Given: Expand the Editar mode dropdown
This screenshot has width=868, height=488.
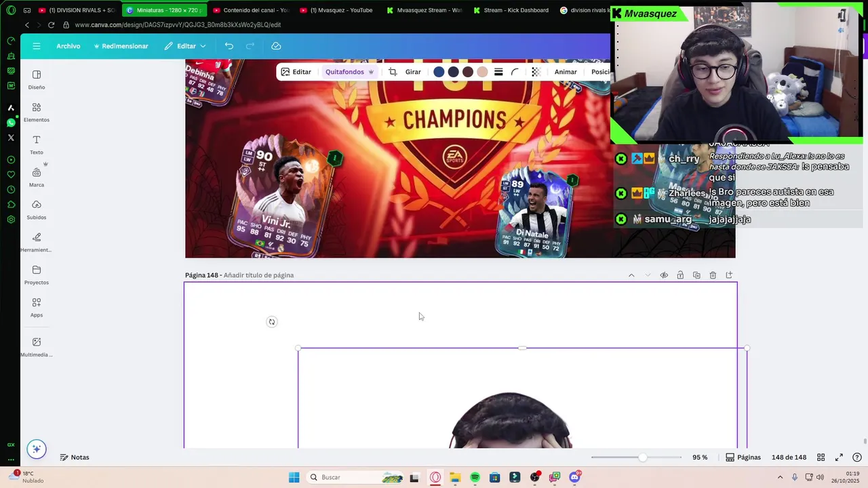Looking at the screenshot, I should [x=185, y=46].
